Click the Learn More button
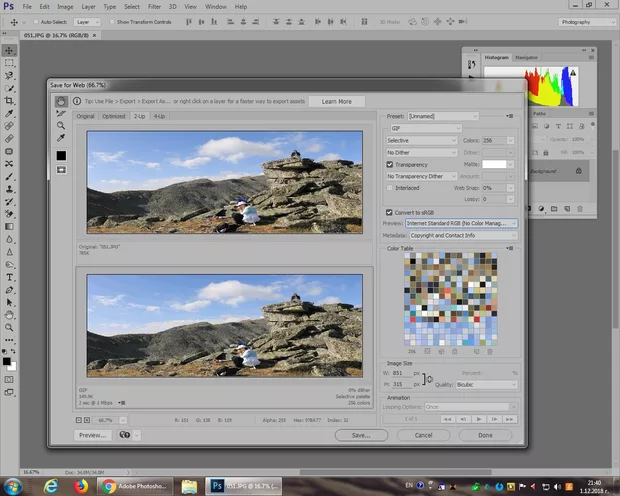620x496 pixels. (x=336, y=101)
